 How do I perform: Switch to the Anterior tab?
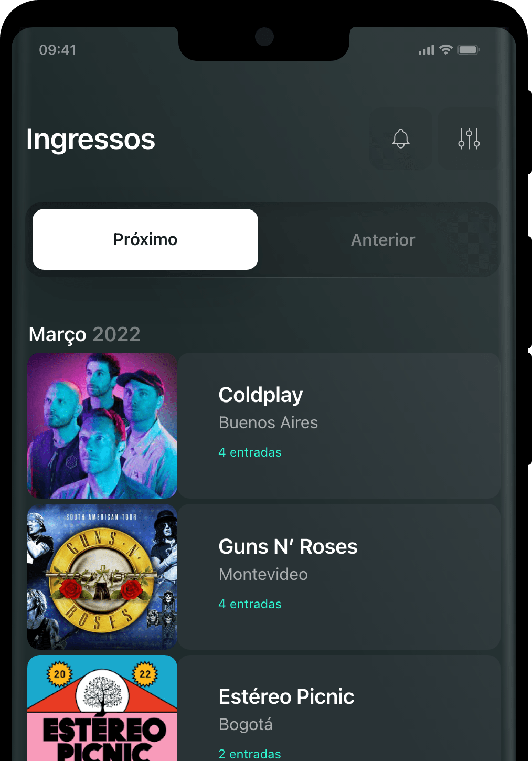[383, 240]
